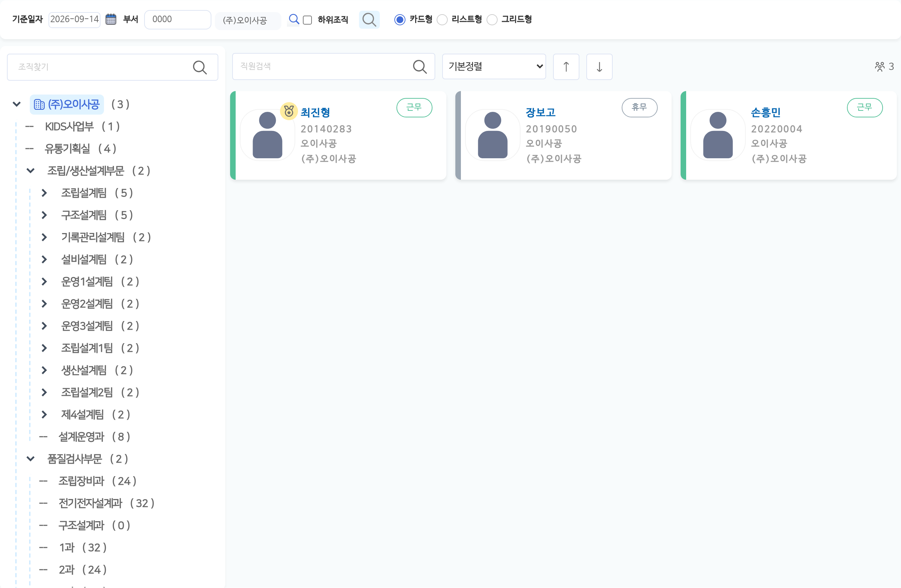Click the main search button in top bar
Viewport: 901px width, 588px height.
coord(369,20)
